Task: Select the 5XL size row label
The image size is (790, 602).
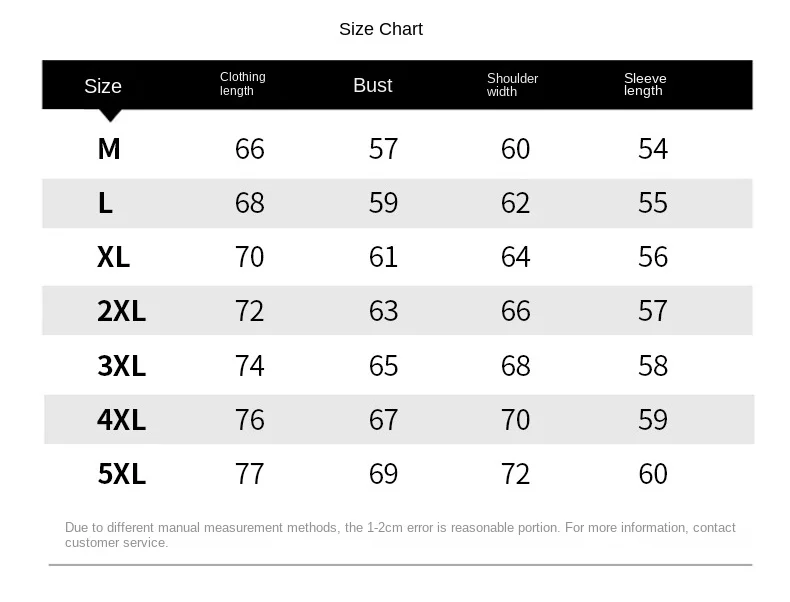Action: point(122,474)
